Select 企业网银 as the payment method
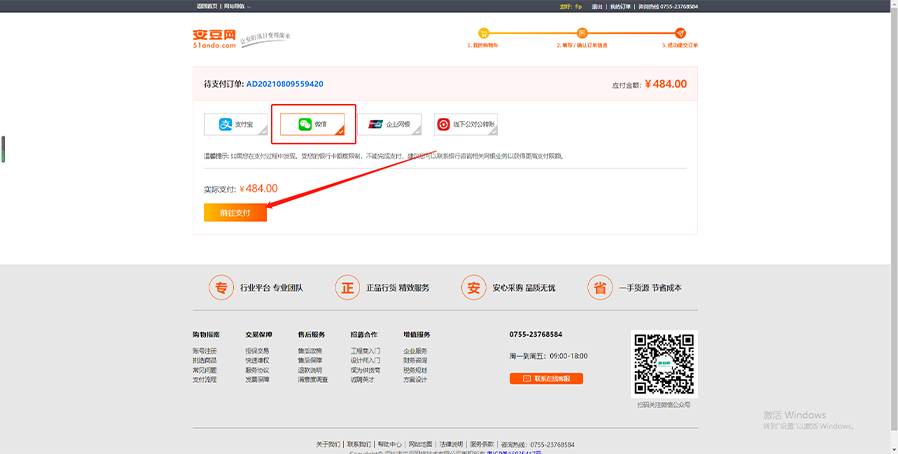This screenshot has width=898, height=454. coord(389,124)
